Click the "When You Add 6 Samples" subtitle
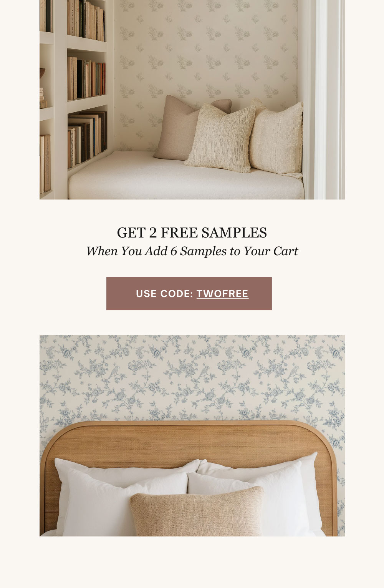The image size is (384, 588). (192, 251)
